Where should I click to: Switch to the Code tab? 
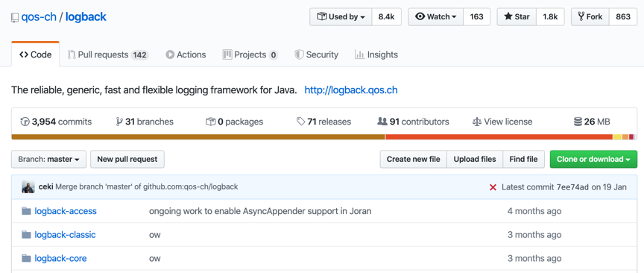coord(35,54)
